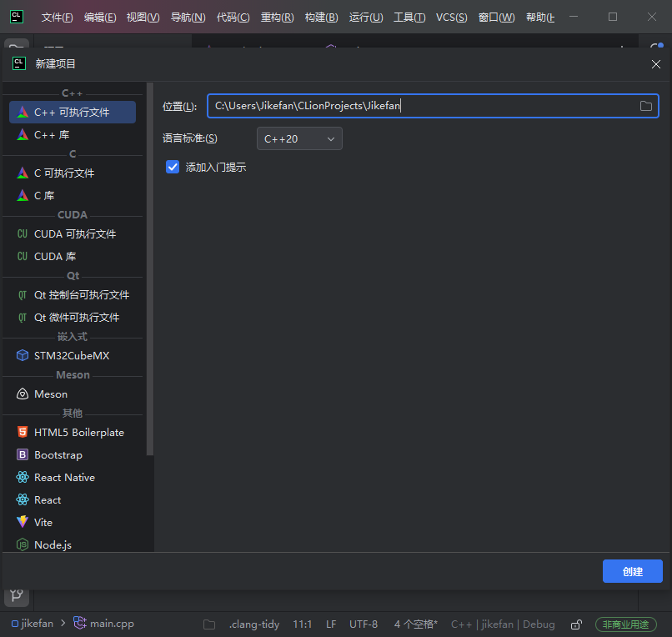Select STM32CubeMX embedded project
This screenshot has height=637, width=672.
click(73, 356)
